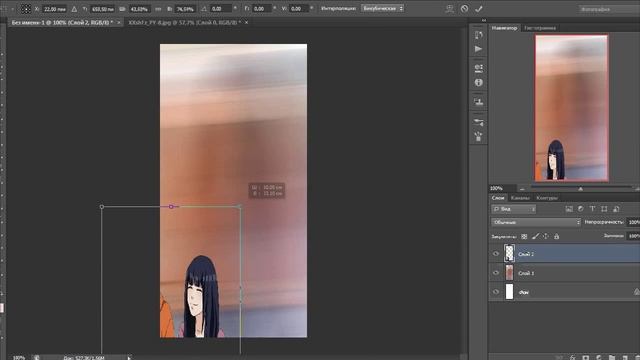640x360 pixels.
Task: Commit the transform with the checkmark
Action: point(479,9)
